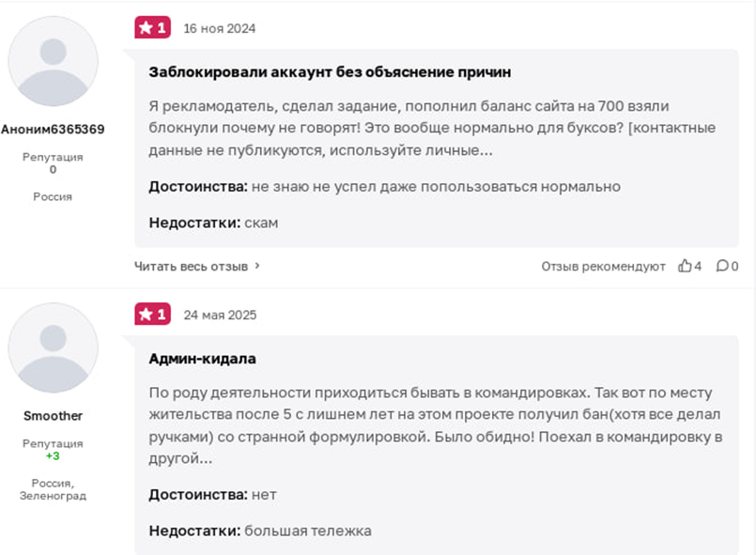Click the date "16 ноя 2024"
The image size is (756, 555).
[220, 28]
